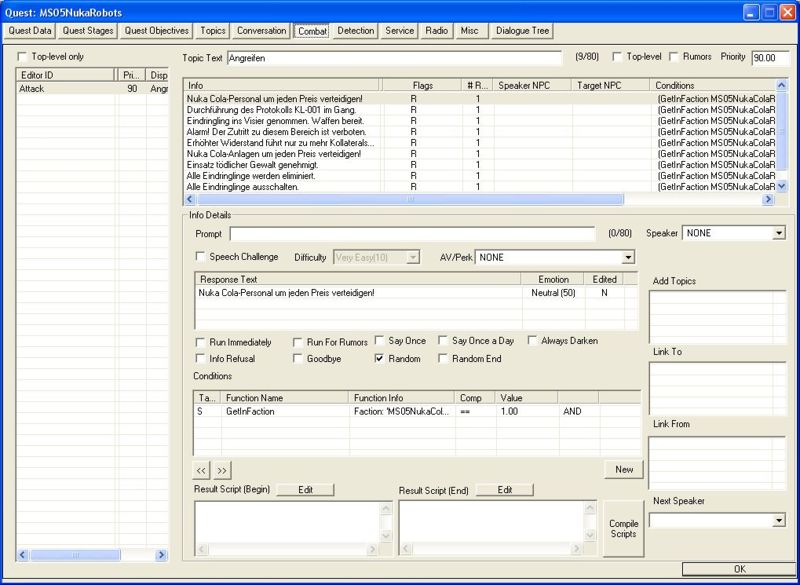This screenshot has height=585, width=800.
Task: Open the Quest Objectives tab
Action: coord(157,31)
